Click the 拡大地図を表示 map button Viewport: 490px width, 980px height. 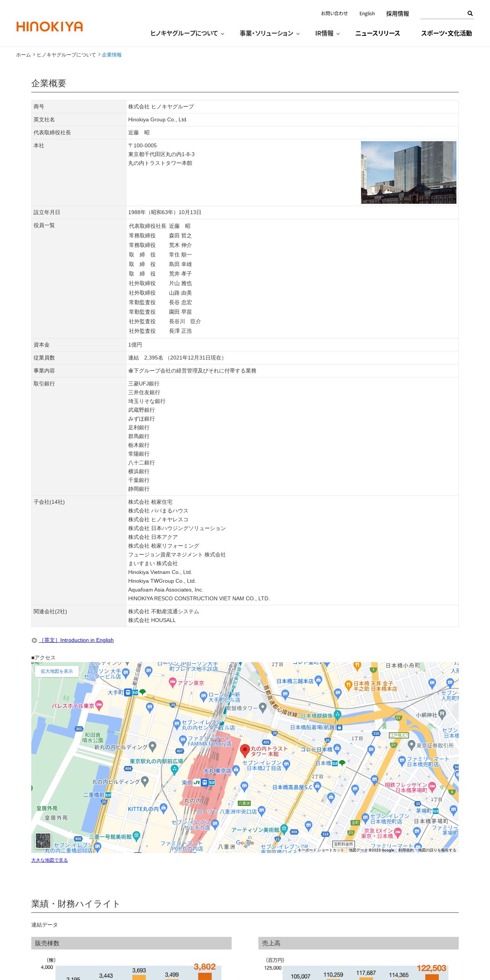coord(57,671)
